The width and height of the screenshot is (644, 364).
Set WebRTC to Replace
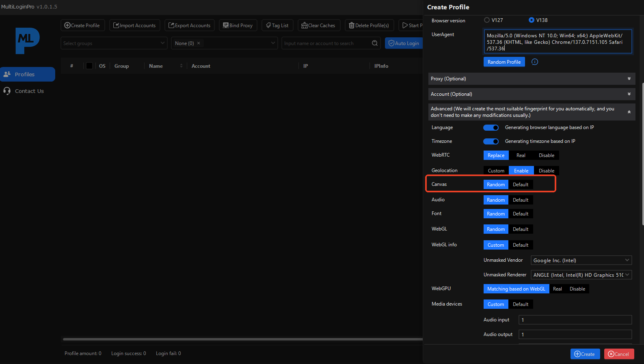(496, 155)
